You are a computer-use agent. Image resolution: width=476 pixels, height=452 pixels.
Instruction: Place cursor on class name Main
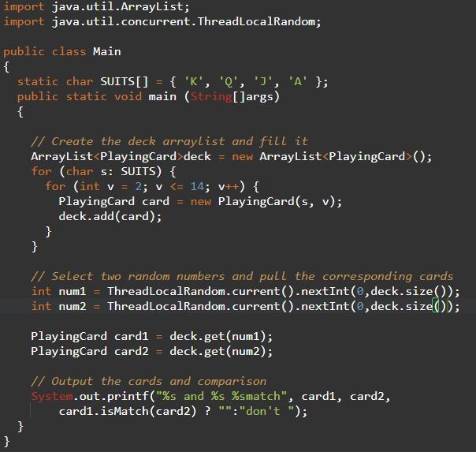[107, 51]
